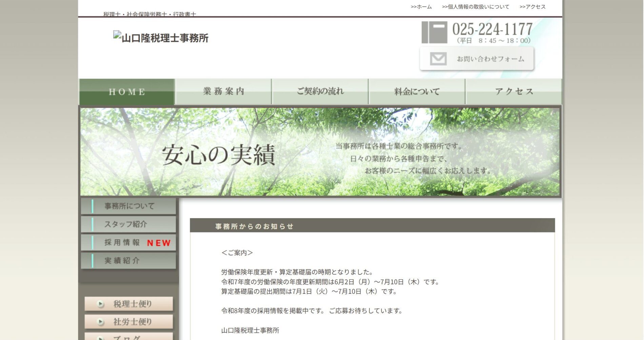Open the ホーム link in top bar
The width and height of the screenshot is (644, 340).
(x=421, y=7)
